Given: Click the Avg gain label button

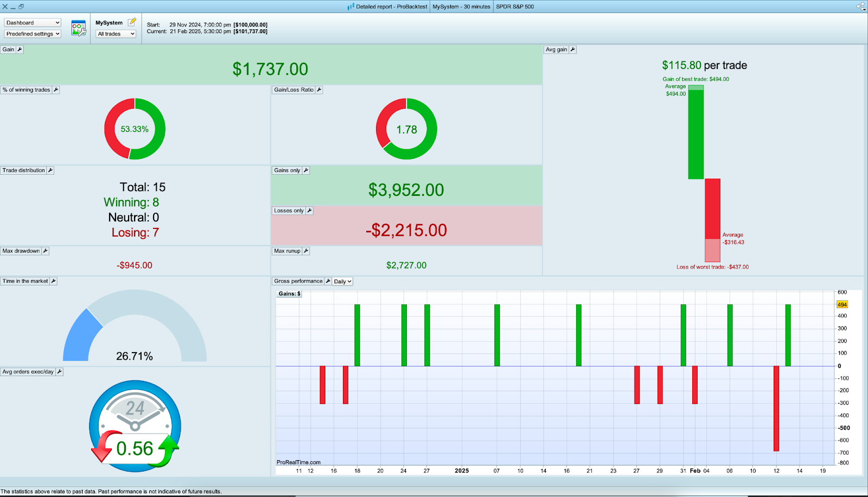Looking at the screenshot, I should [x=557, y=49].
